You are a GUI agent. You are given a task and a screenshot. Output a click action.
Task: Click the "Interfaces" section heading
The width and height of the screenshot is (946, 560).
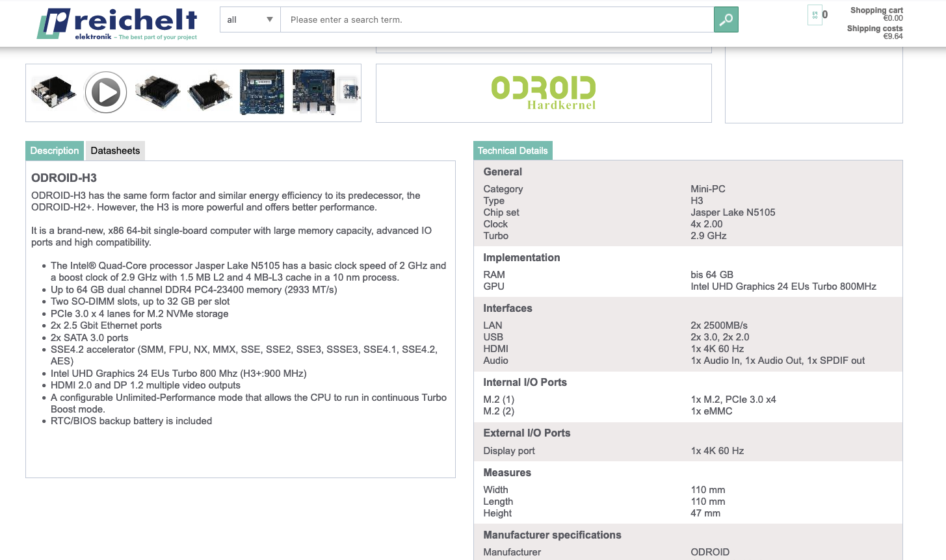click(508, 309)
